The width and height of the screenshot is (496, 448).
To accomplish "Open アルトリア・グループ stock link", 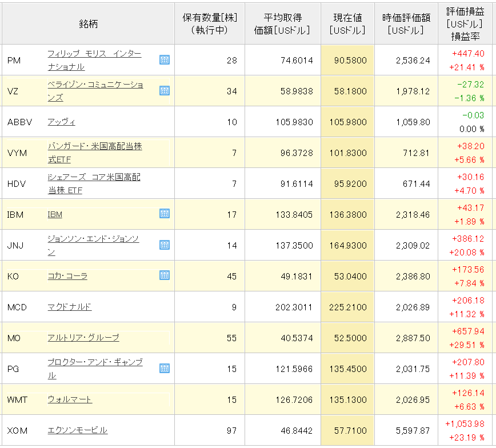I will (83, 338).
